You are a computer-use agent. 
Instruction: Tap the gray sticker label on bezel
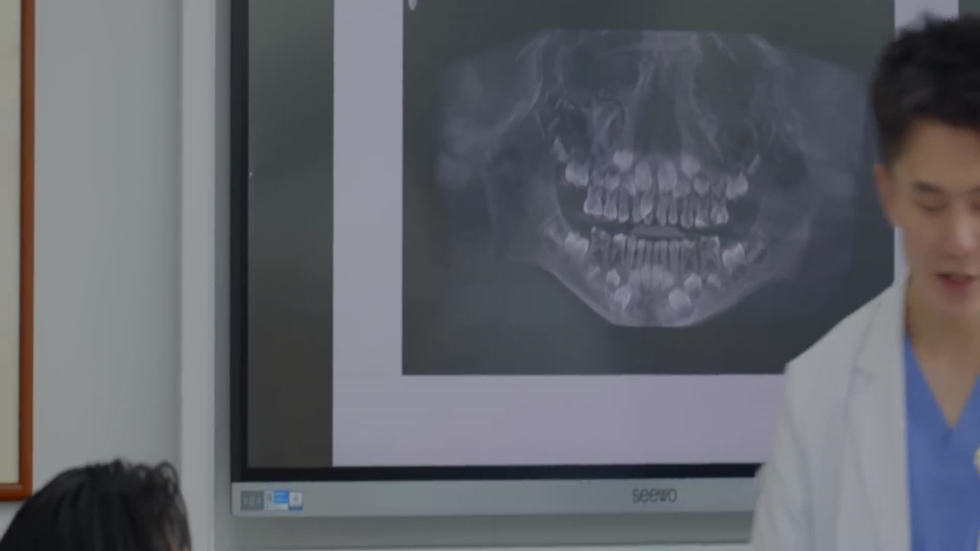(x=252, y=500)
